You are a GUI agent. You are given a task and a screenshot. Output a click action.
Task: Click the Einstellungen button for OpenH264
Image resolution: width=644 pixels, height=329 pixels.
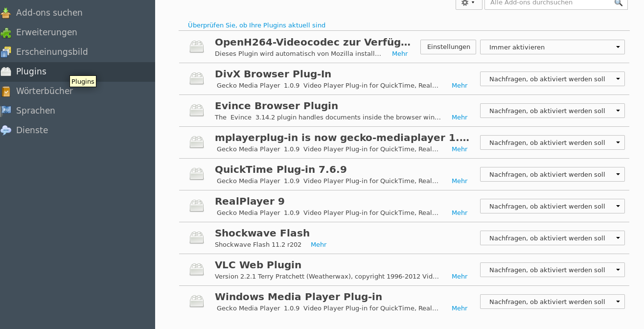tap(448, 47)
